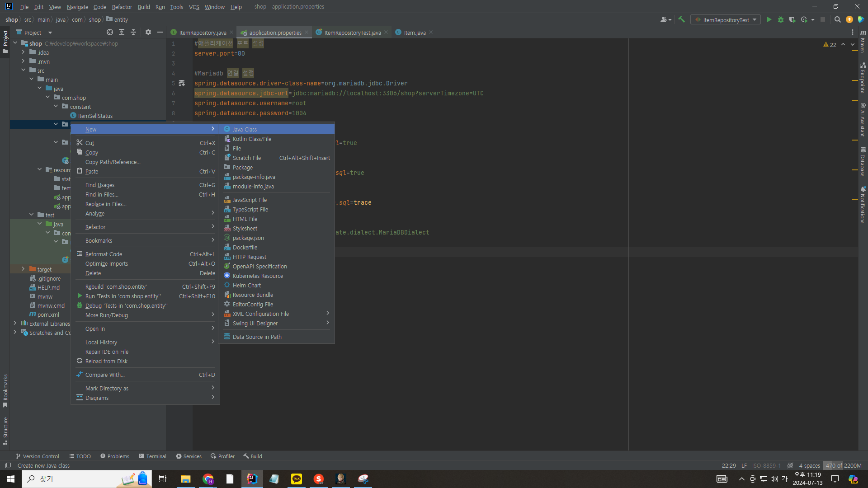868x488 pixels.
Task: Open the Endpoints side panel
Action: [863, 78]
